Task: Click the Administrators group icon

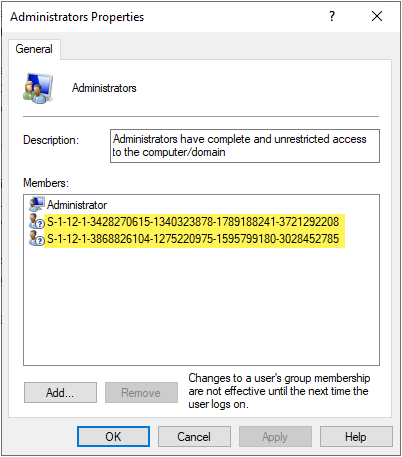Action: pyautogui.click(x=38, y=88)
